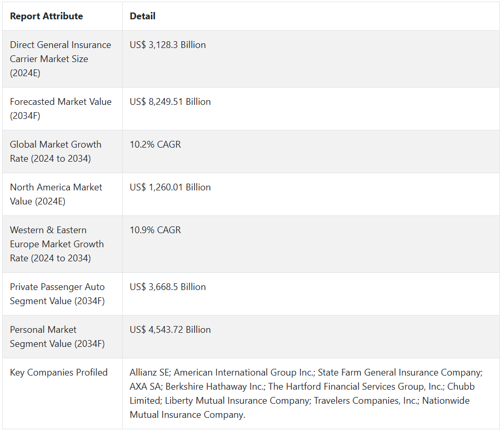Select the Key Companies Profiled cell
The height and width of the screenshot is (434, 504).
click(59, 372)
